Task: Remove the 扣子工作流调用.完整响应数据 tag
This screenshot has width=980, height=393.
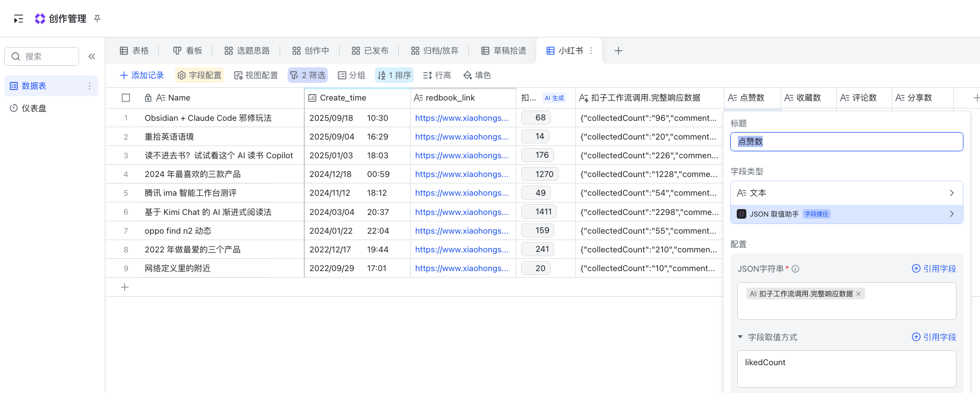Action: [x=858, y=294]
